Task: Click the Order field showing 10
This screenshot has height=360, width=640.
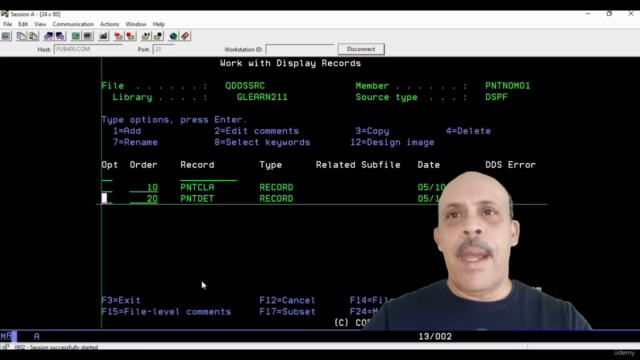Action: (x=144, y=187)
